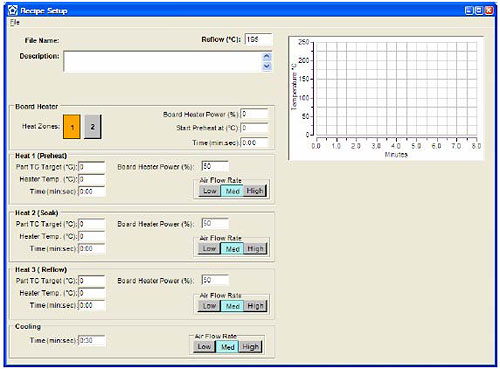Select heat zone 2 button
The image size is (500, 369).
coord(93,127)
